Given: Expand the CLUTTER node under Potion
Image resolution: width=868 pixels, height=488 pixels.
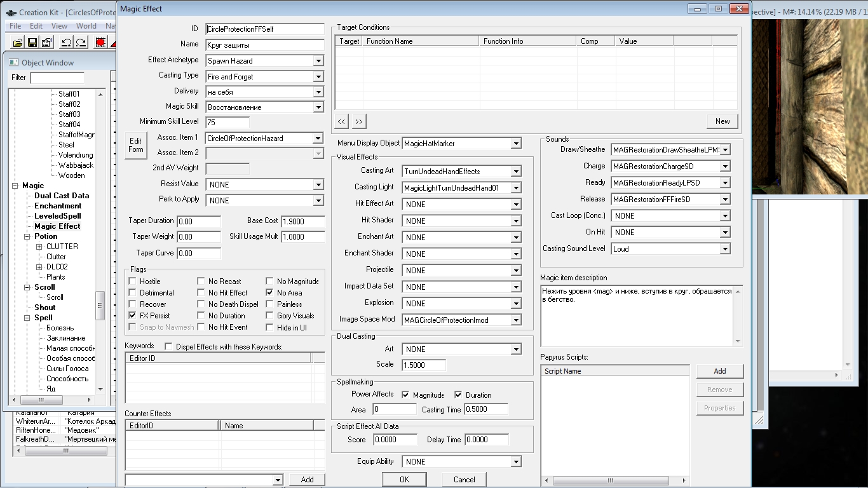Looking at the screenshot, I should [x=39, y=247].
